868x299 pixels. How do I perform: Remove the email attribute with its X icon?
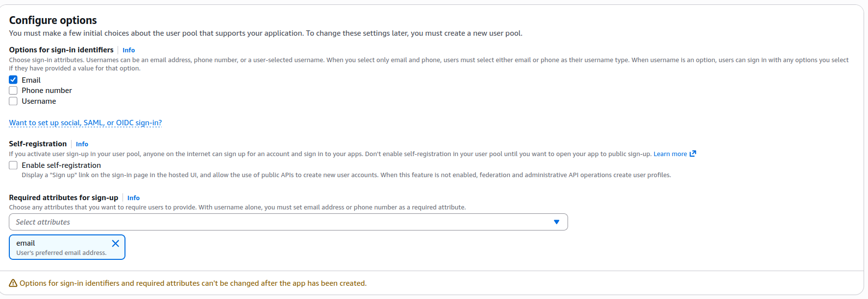116,243
